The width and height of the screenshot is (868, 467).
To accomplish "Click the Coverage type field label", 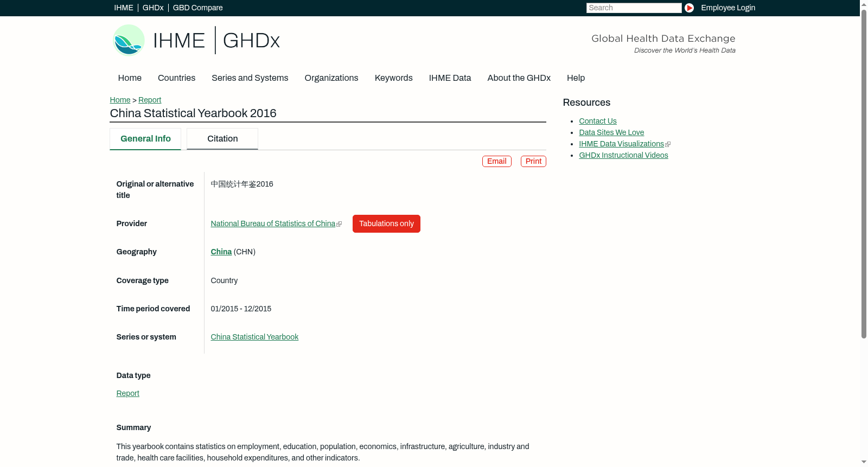I will pos(142,280).
